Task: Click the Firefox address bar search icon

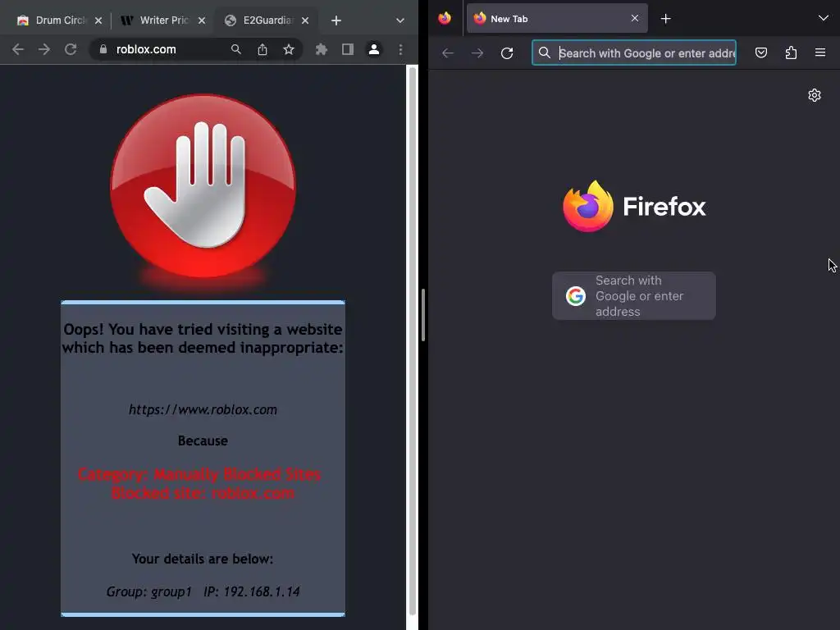Action: click(545, 52)
